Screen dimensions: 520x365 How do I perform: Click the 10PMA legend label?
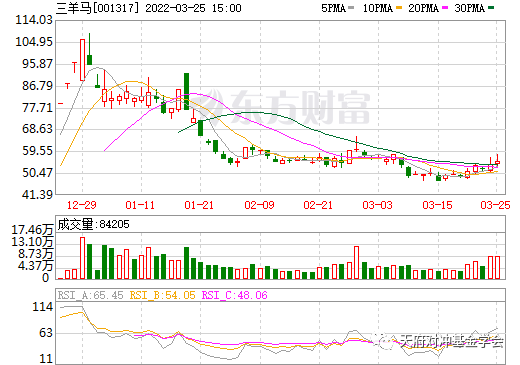pos(378,8)
